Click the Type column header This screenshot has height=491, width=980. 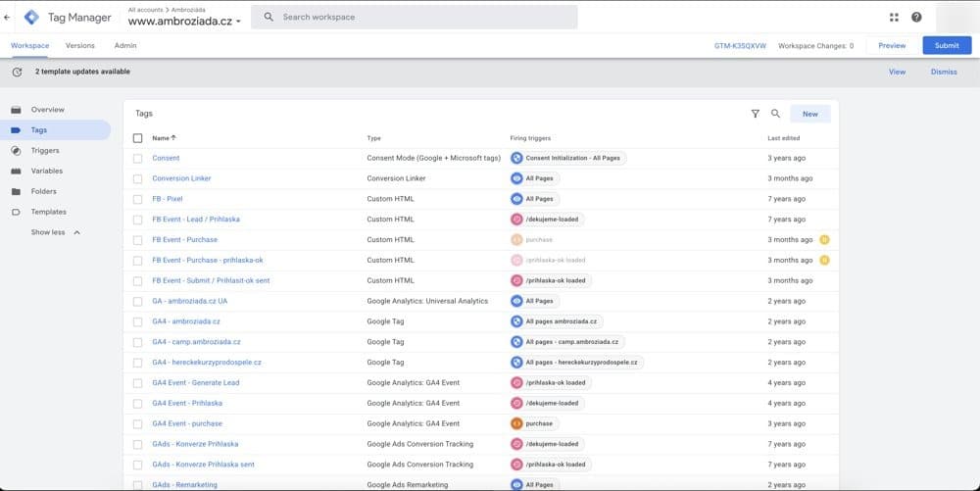[373, 138]
